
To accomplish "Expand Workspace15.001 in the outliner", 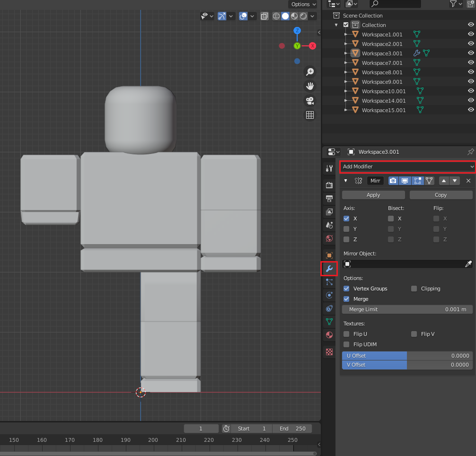I will tap(345, 110).
